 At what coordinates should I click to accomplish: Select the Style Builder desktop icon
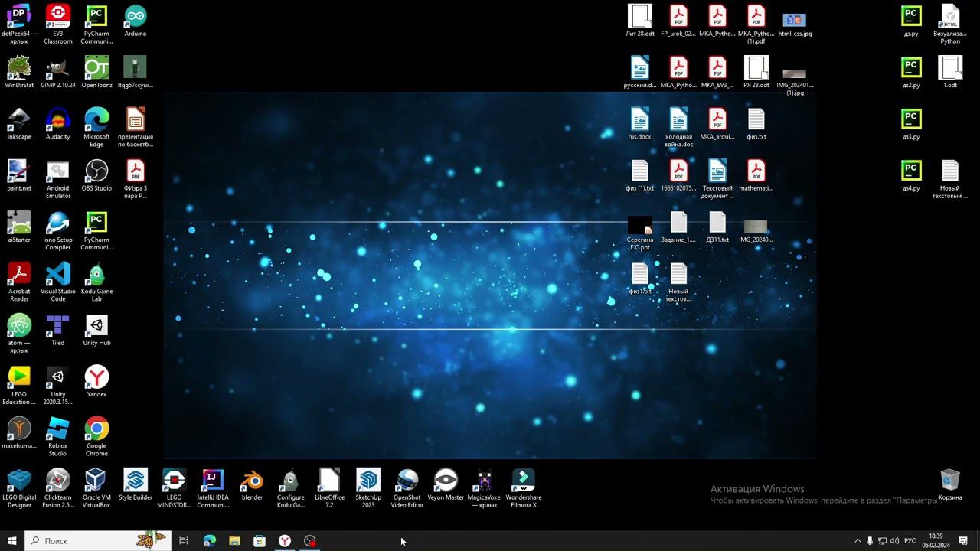tap(136, 484)
